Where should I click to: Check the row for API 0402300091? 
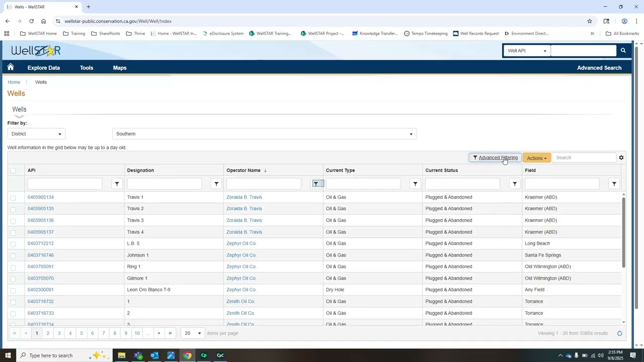(13, 290)
